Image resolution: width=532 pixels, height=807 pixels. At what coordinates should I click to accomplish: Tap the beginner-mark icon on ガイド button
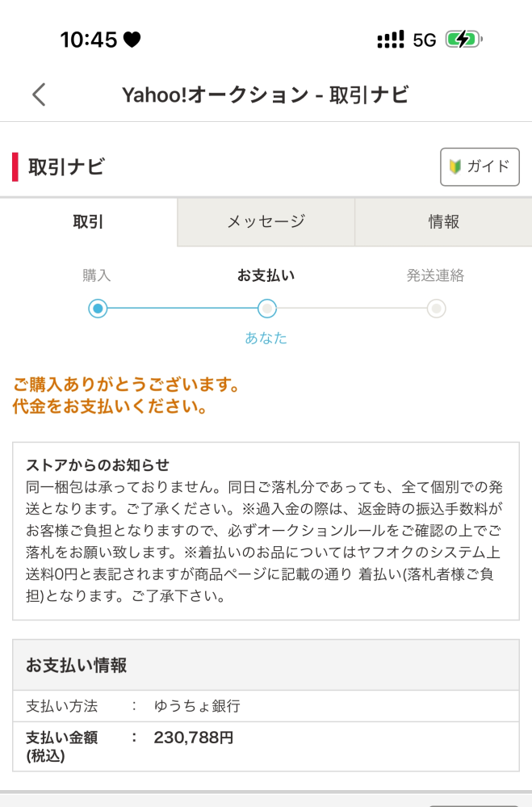pyautogui.click(x=455, y=167)
